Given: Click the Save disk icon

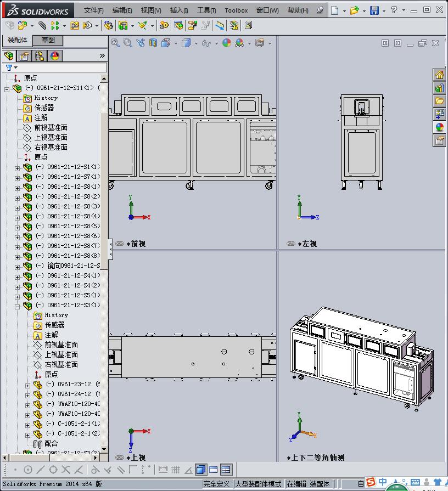Looking at the screenshot, I should (374, 10).
